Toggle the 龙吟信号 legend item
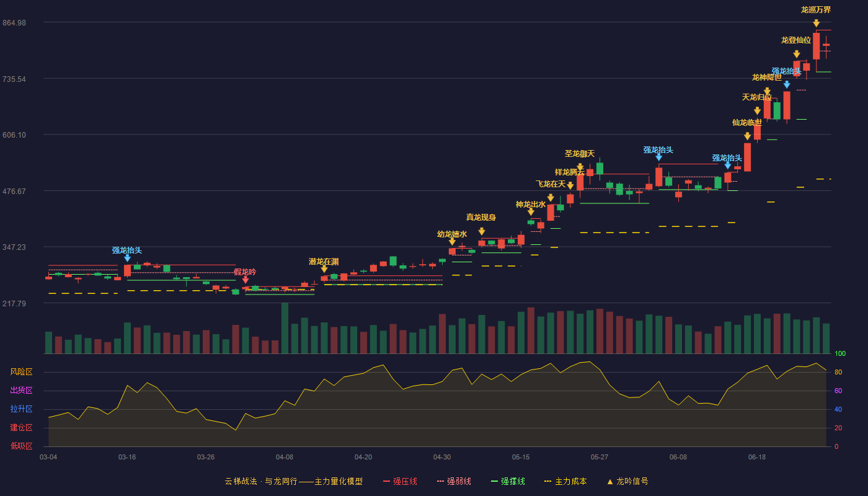The height and width of the screenshot is (496, 868). (x=627, y=481)
